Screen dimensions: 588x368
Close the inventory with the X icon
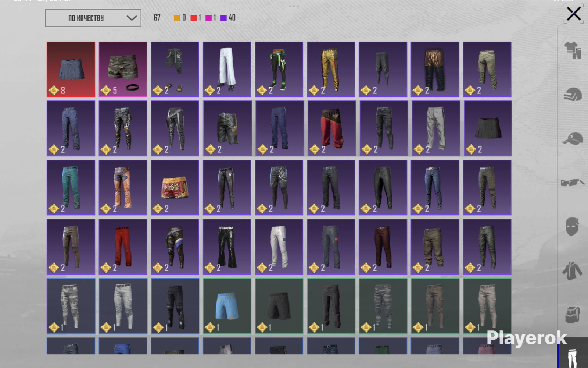tap(574, 14)
